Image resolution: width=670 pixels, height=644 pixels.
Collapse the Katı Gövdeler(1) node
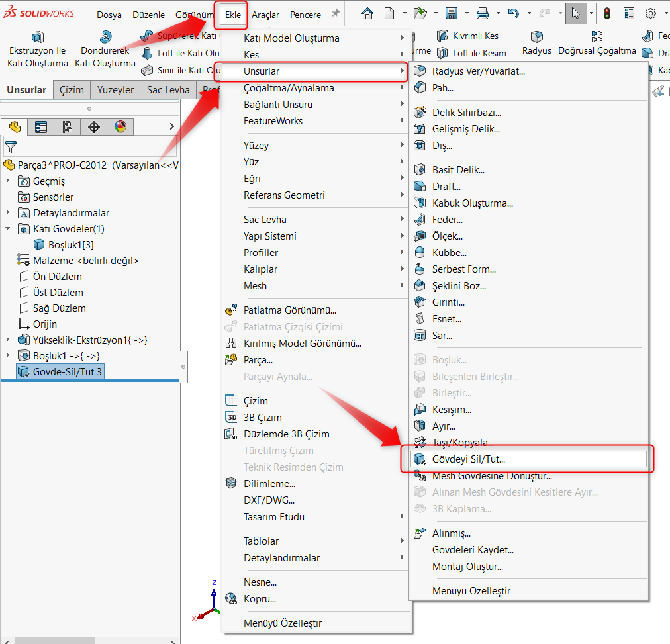pyautogui.click(x=8, y=228)
